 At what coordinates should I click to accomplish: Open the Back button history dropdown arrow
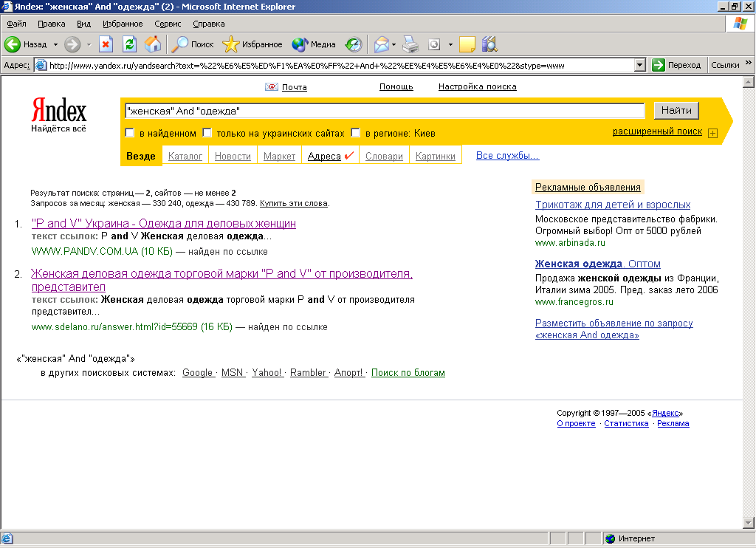click(x=55, y=44)
